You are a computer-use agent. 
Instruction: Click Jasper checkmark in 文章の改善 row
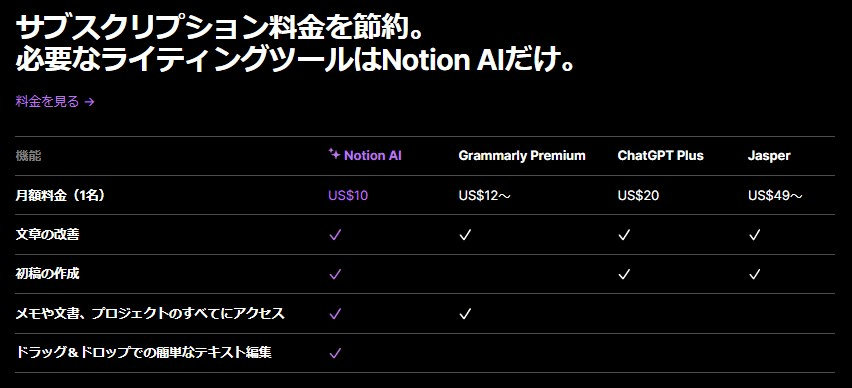click(x=754, y=235)
